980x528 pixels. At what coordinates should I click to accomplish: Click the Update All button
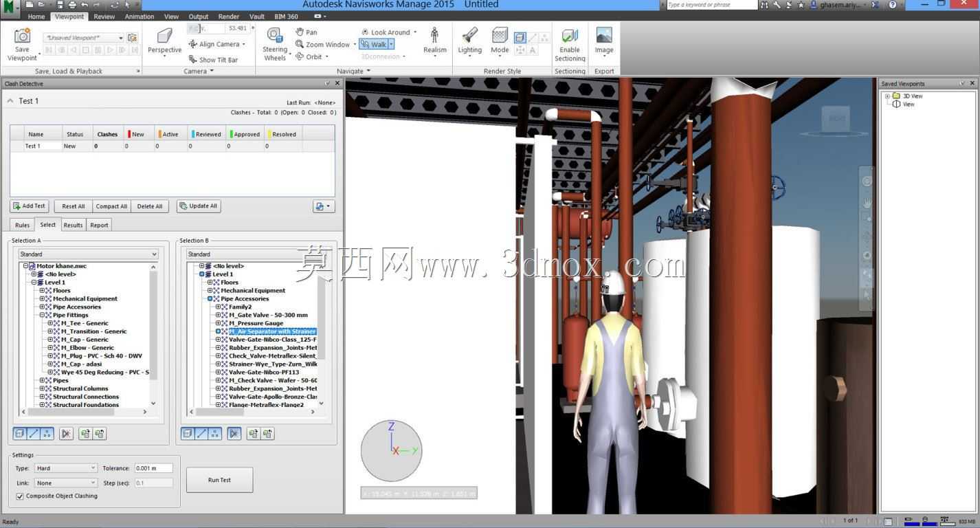pyautogui.click(x=199, y=206)
